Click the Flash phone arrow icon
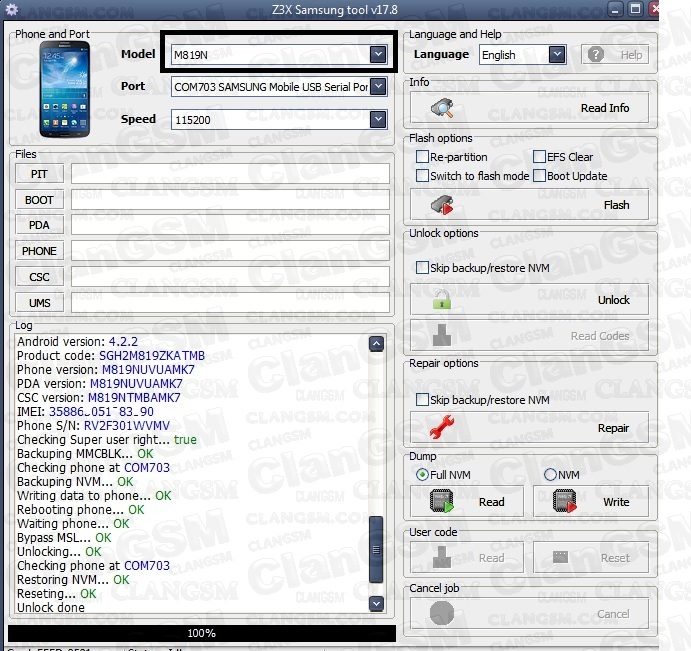 coord(442,205)
